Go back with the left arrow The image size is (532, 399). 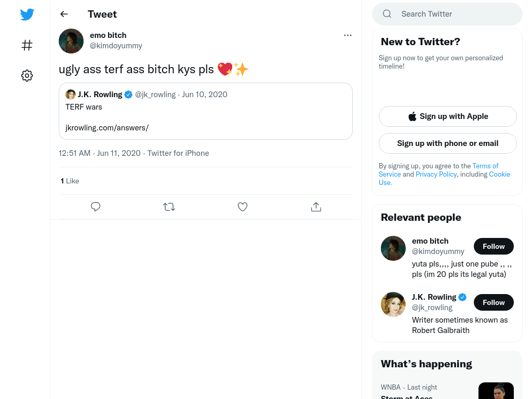(64, 14)
